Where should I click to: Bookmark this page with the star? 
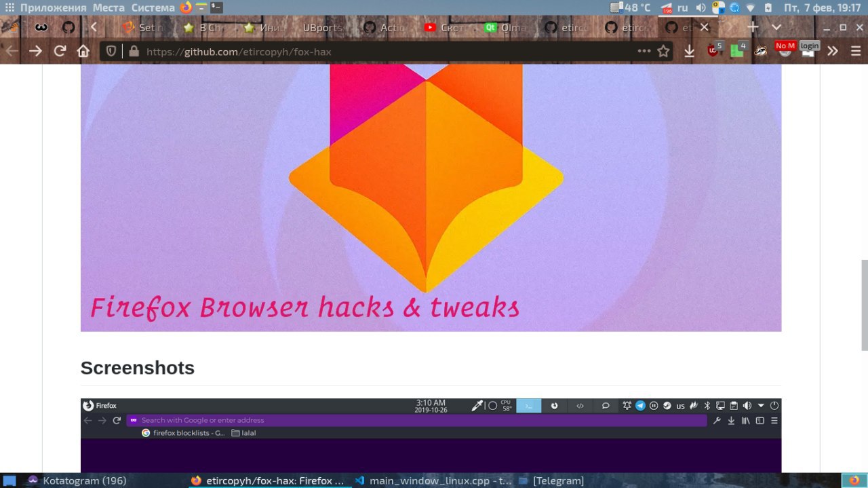(x=663, y=51)
